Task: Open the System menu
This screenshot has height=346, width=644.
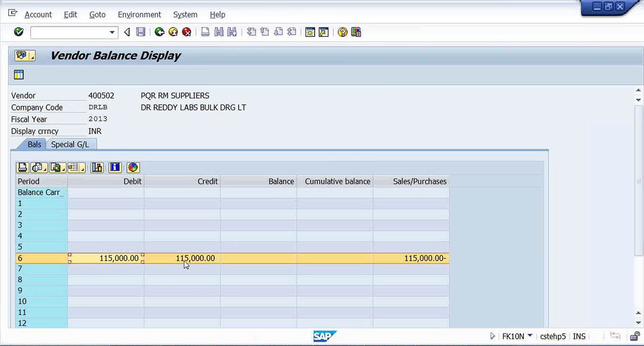Action: (185, 15)
